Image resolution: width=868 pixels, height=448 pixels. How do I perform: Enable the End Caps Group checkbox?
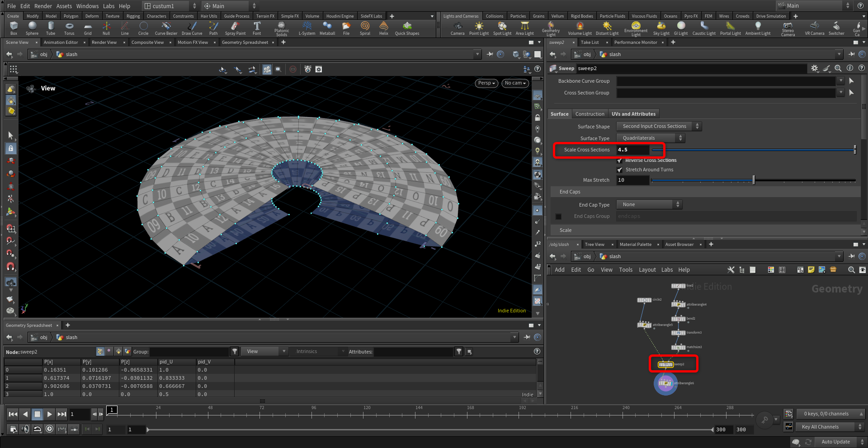[558, 217]
